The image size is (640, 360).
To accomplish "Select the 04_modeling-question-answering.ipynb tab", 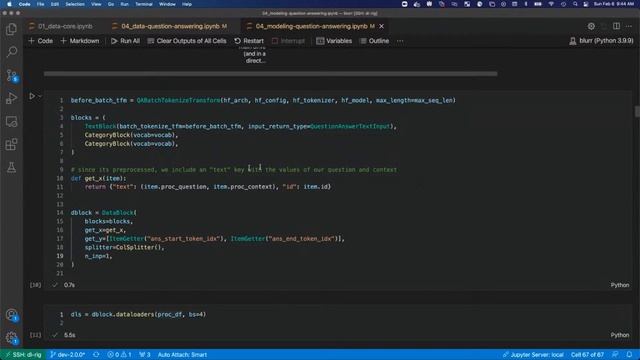I will click(311, 26).
